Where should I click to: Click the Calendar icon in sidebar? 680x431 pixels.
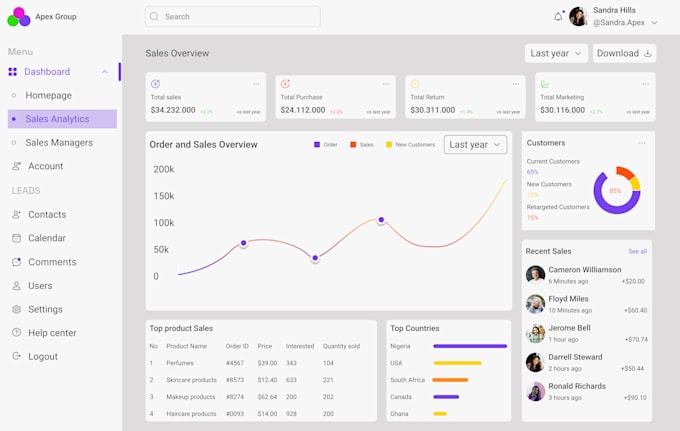tap(16, 238)
